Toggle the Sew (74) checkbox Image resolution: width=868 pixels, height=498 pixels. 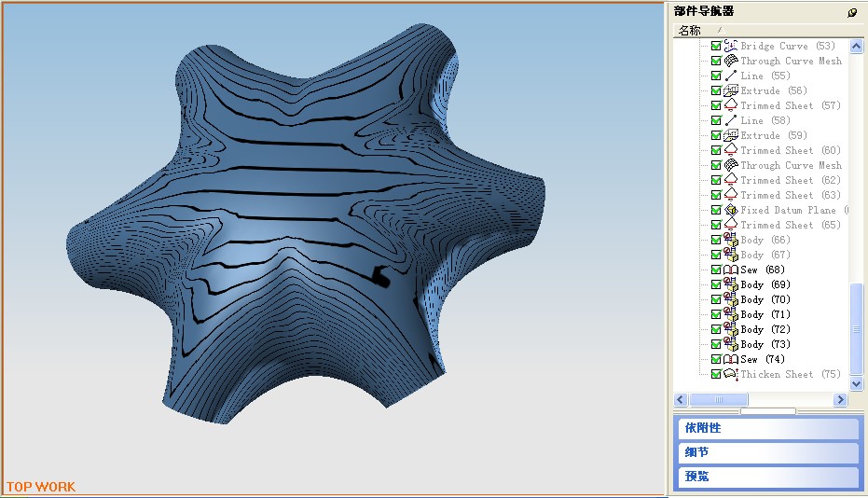[716, 360]
